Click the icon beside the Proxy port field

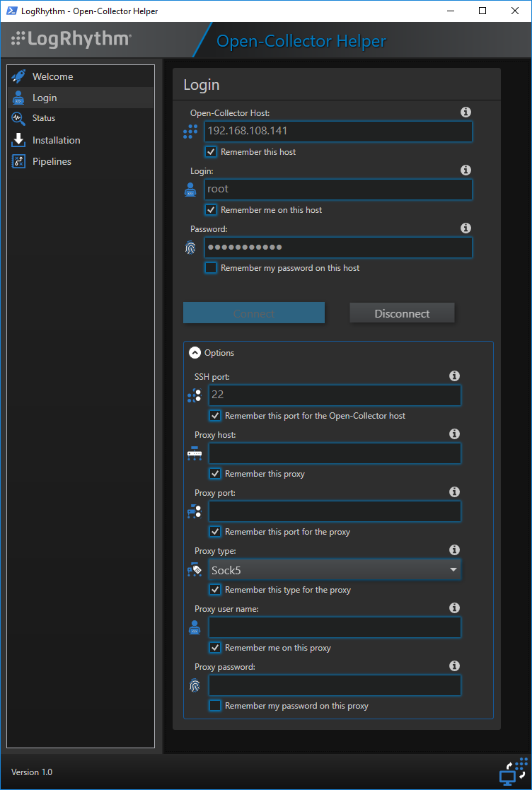pyautogui.click(x=195, y=512)
